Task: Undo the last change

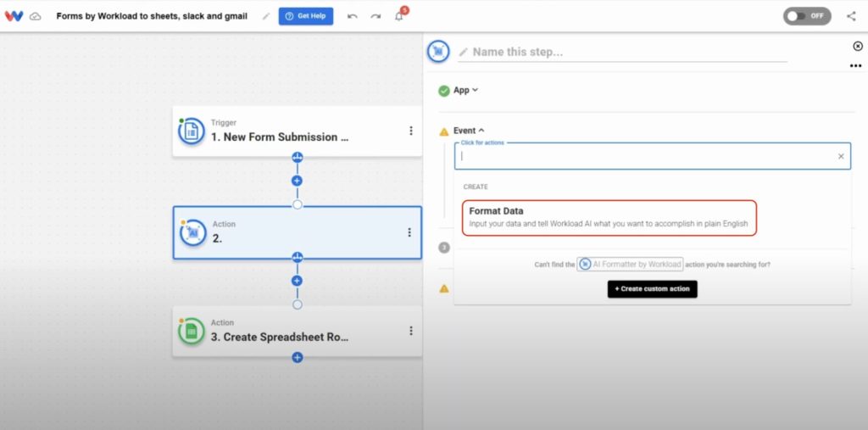Action: 352,16
